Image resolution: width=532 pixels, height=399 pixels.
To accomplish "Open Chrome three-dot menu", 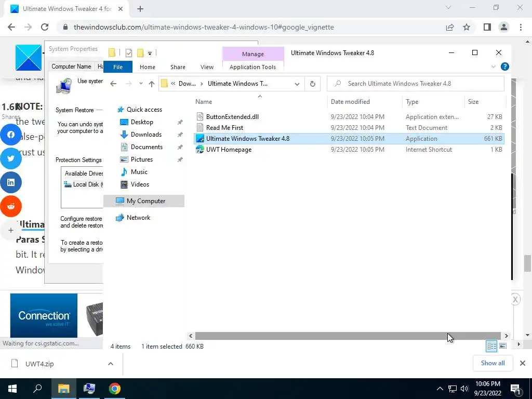I will [521, 27].
